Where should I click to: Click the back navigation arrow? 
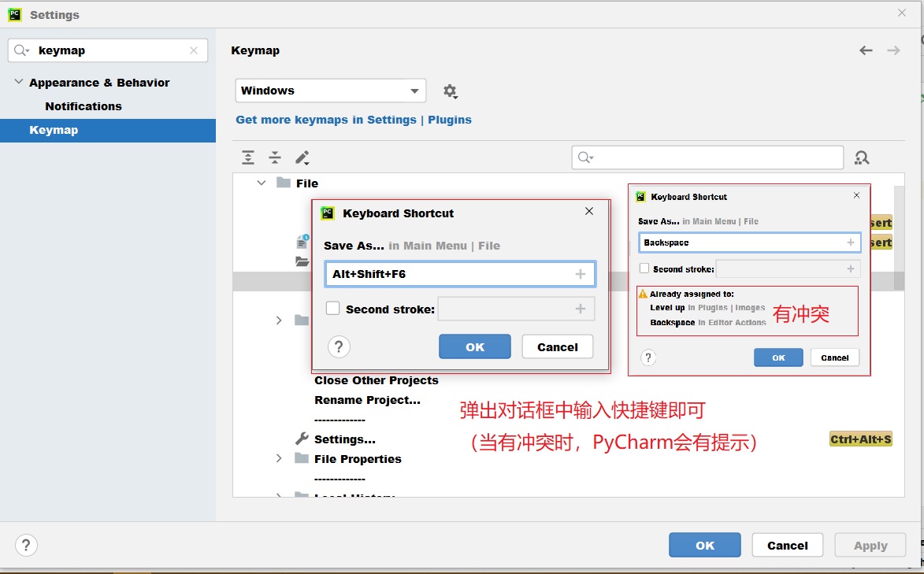coord(866,50)
